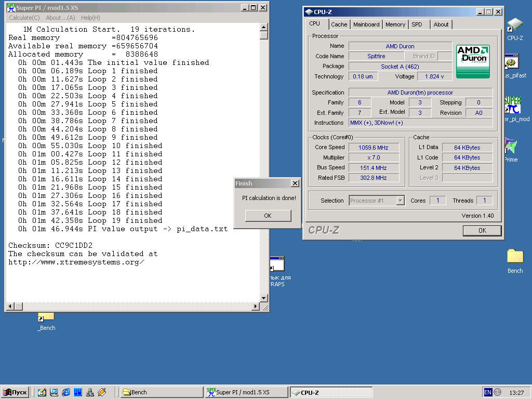Launch Winamp from quick launch
Image resolution: width=532 pixels, height=399 pixels.
point(102,392)
